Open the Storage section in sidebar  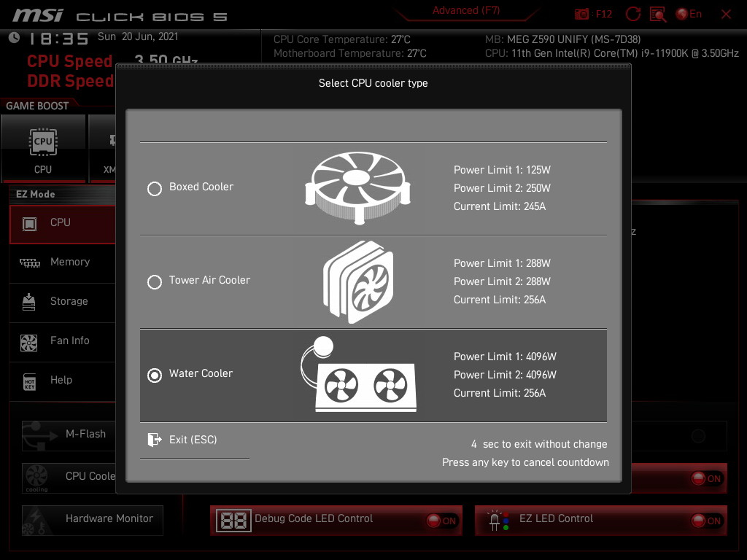63,301
